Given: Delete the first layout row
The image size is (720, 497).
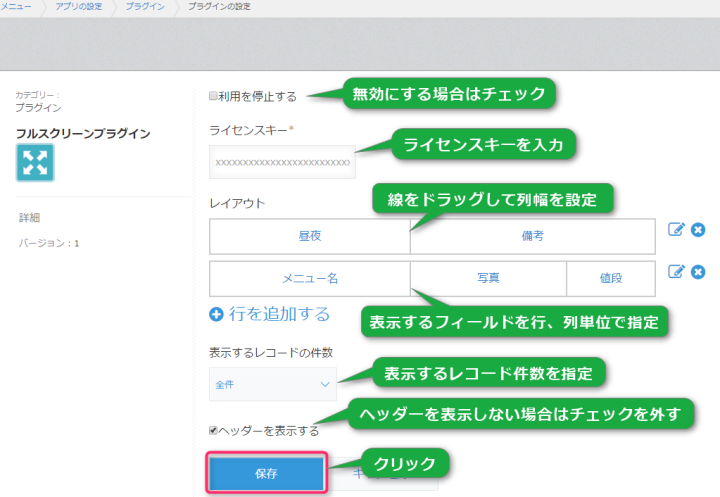Looking at the screenshot, I should pos(698,230).
